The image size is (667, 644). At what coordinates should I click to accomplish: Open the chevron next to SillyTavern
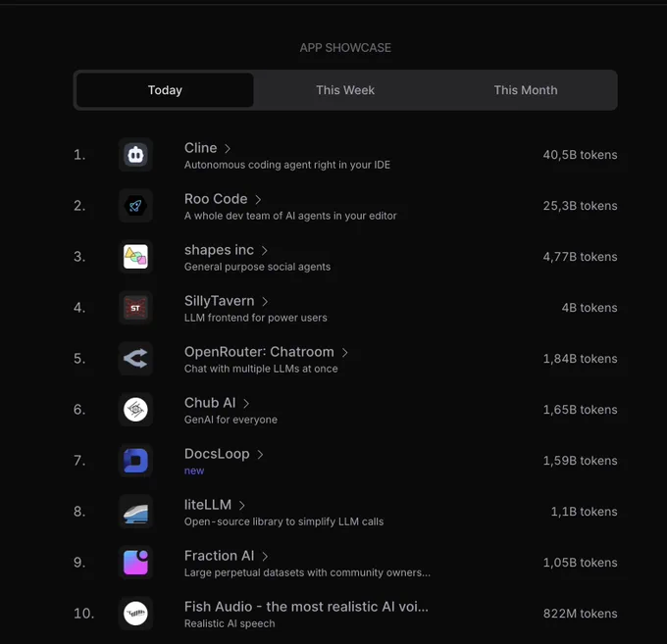[x=265, y=301]
